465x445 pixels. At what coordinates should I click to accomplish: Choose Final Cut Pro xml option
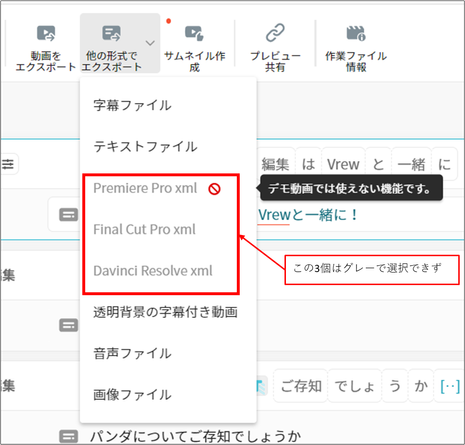click(x=144, y=230)
